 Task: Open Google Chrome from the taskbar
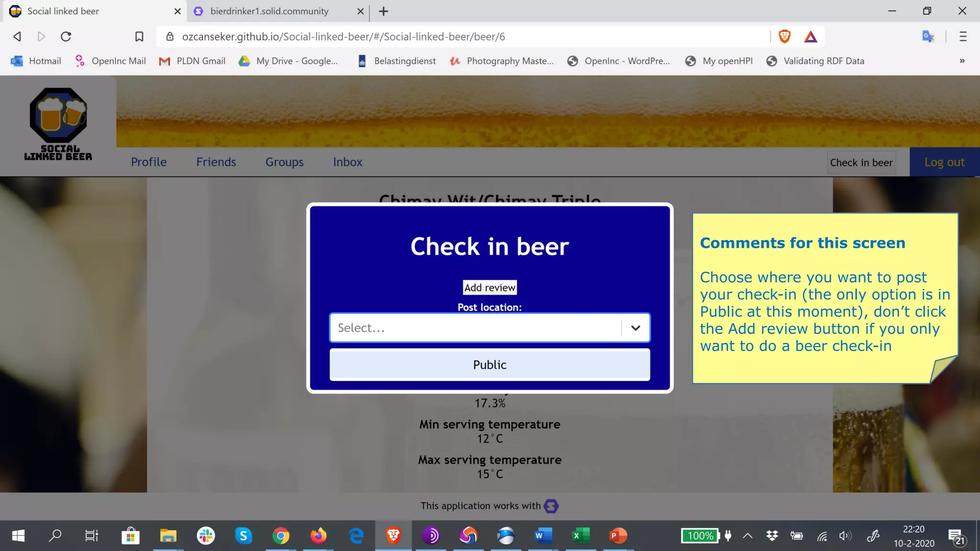coord(281,536)
